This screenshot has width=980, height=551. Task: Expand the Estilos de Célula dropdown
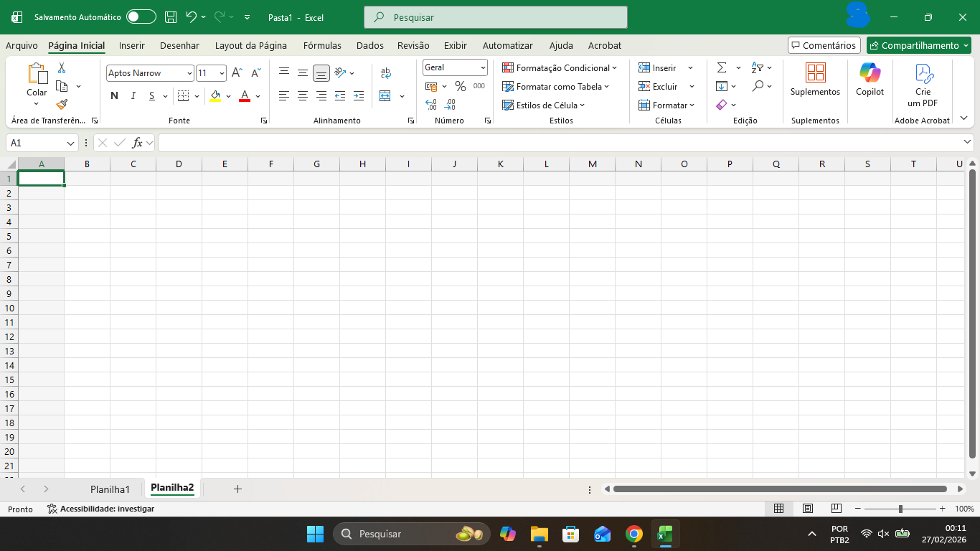pos(543,105)
